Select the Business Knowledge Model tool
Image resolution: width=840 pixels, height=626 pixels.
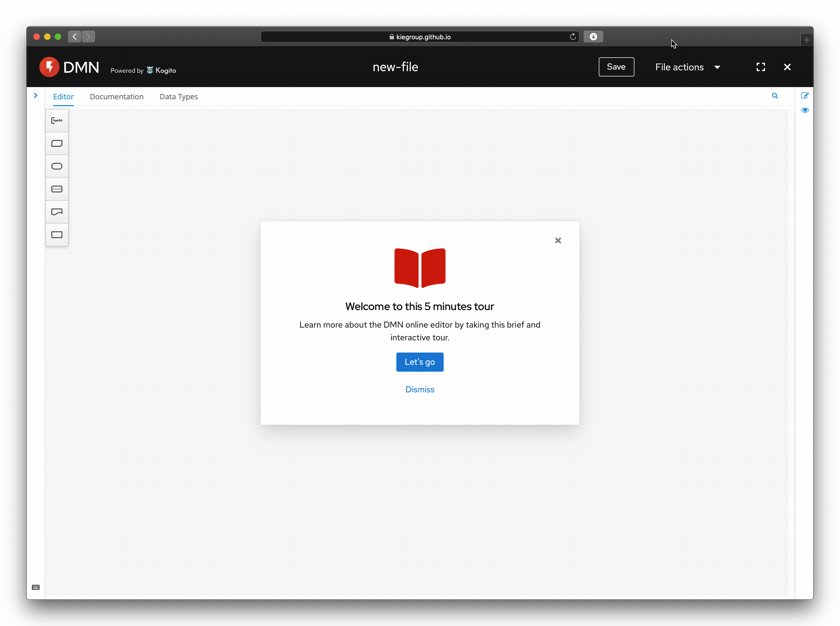[x=57, y=144]
